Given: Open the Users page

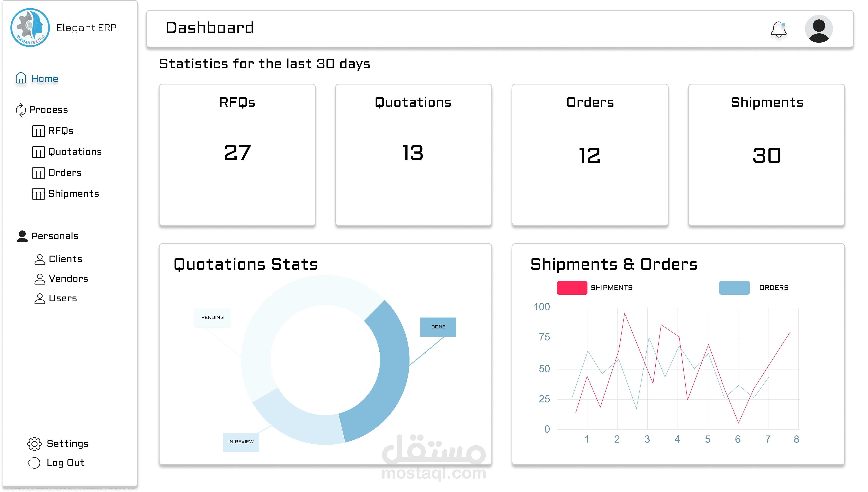Looking at the screenshot, I should click(x=63, y=298).
